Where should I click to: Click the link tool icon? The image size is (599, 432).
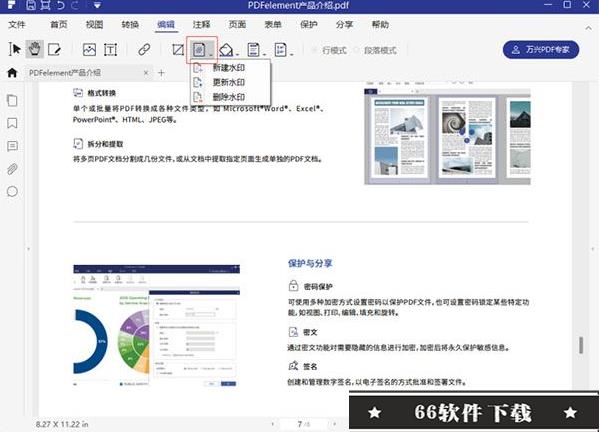point(144,49)
